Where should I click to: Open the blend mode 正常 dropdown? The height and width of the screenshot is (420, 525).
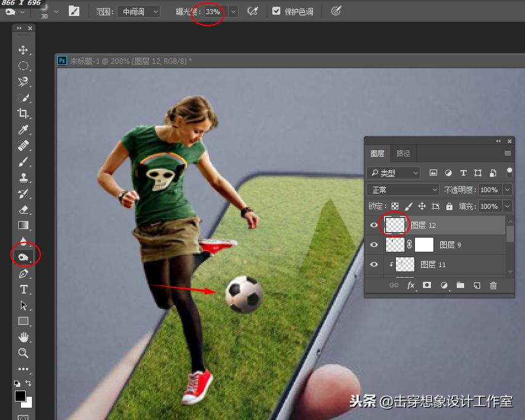pos(403,190)
